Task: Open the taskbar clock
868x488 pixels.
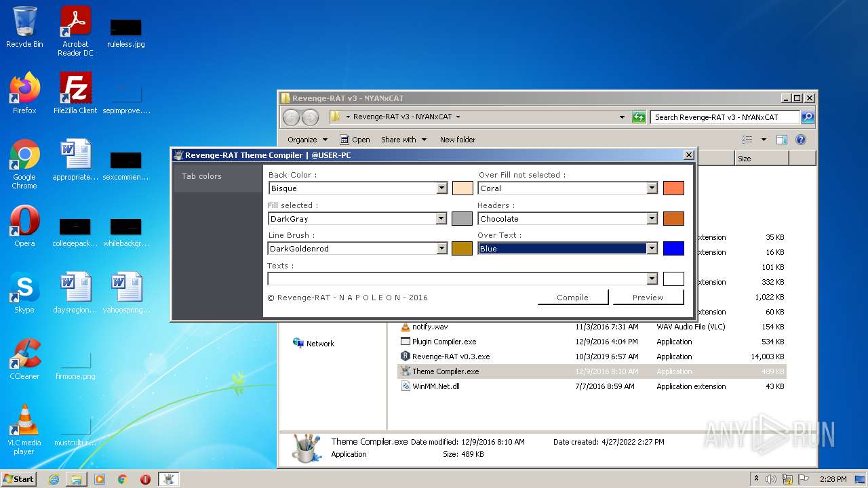Action: pyautogui.click(x=833, y=479)
